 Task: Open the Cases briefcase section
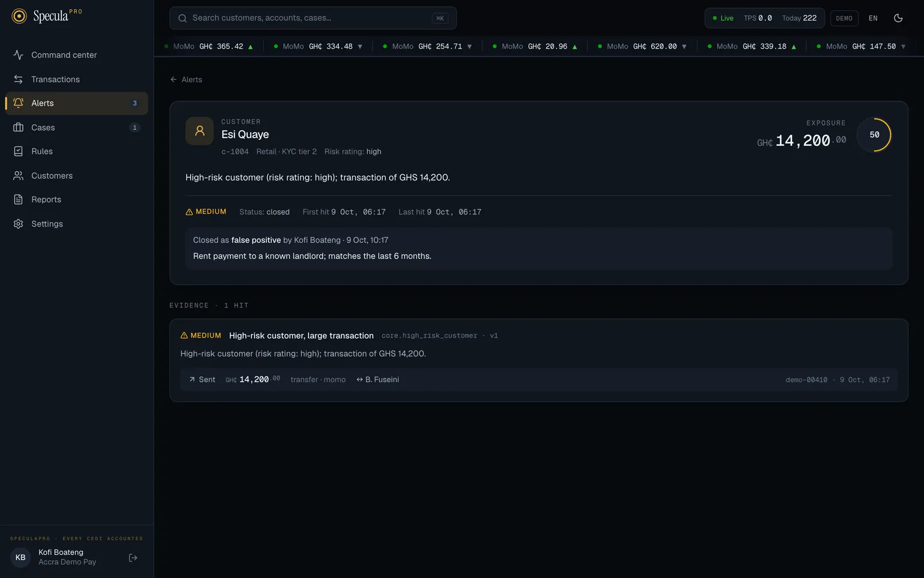[76, 127]
